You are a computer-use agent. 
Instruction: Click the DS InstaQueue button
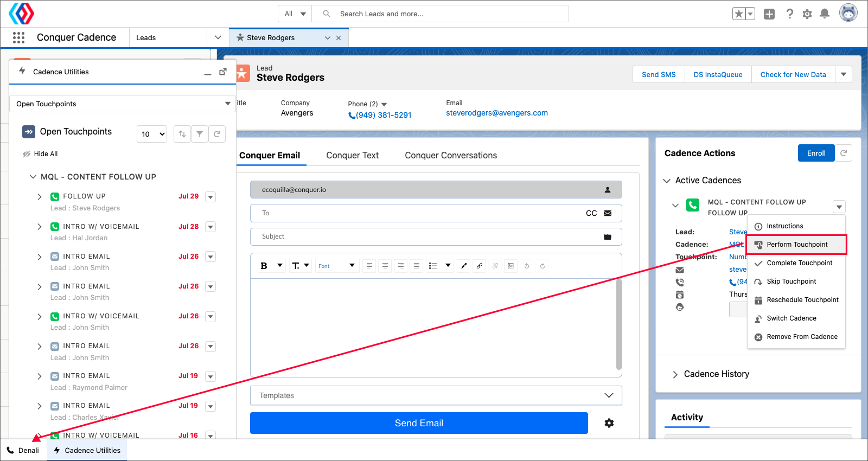[x=718, y=74]
